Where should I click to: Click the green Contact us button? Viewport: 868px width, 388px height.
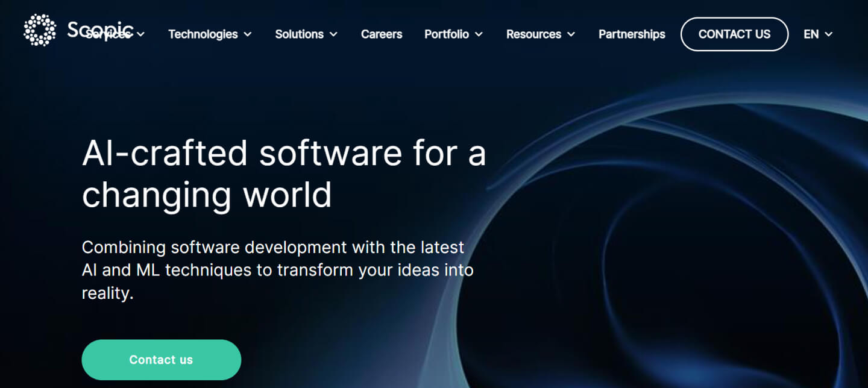coord(161,360)
